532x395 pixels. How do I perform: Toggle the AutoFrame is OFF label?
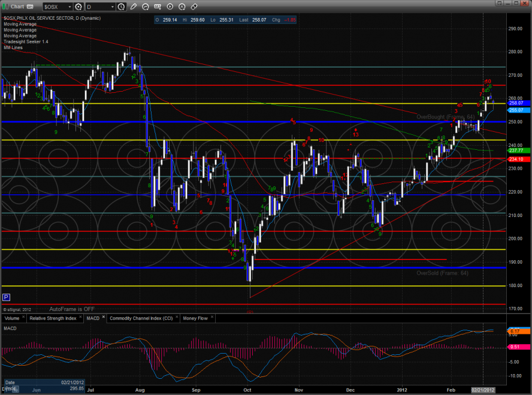tap(71, 309)
